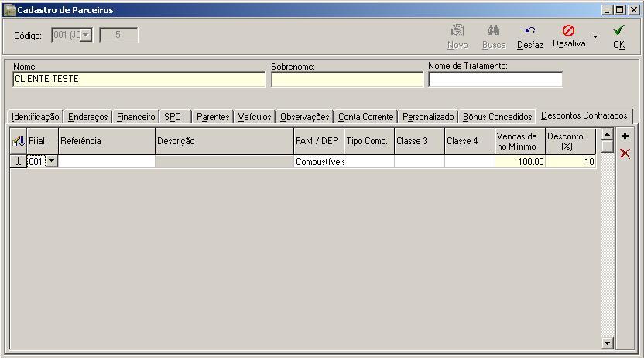Click the Descrição column header
The image size is (644, 358).
coord(224,141)
